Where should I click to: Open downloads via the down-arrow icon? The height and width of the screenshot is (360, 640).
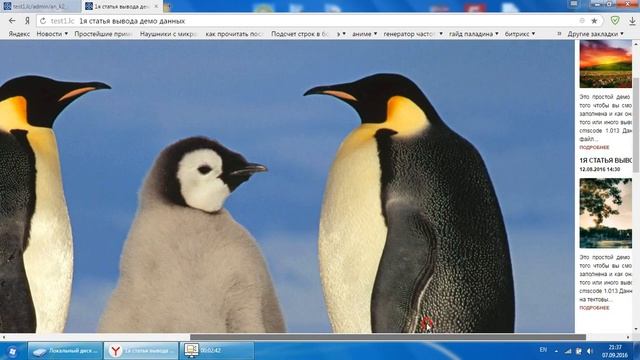632,20
